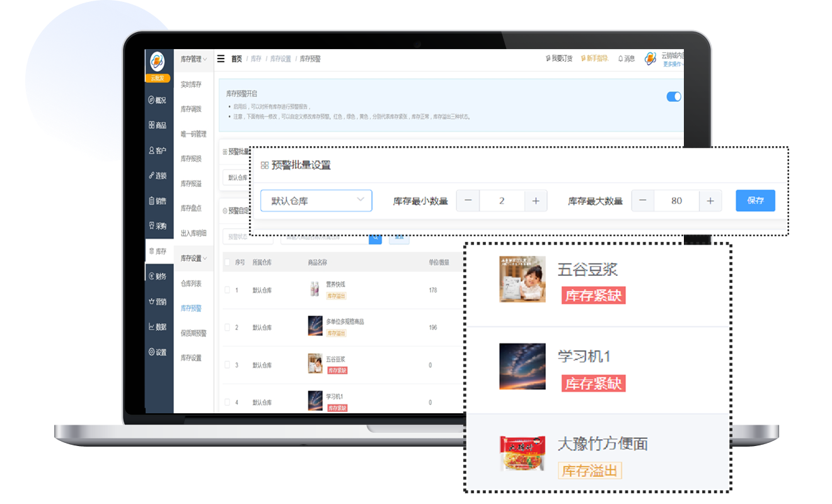Click the blue search magnifier button

click(x=375, y=238)
